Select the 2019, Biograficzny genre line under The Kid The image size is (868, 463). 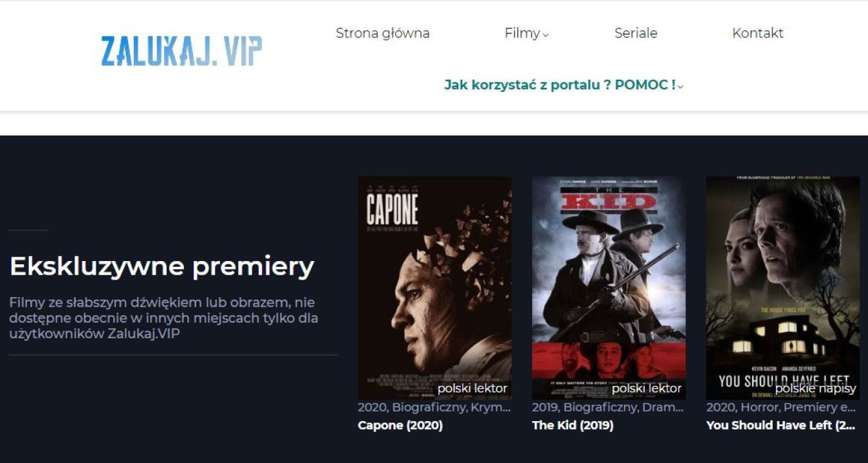(608, 408)
